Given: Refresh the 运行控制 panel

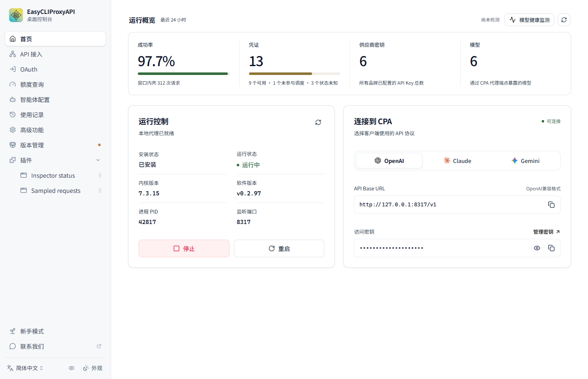Looking at the screenshot, I should (318, 122).
